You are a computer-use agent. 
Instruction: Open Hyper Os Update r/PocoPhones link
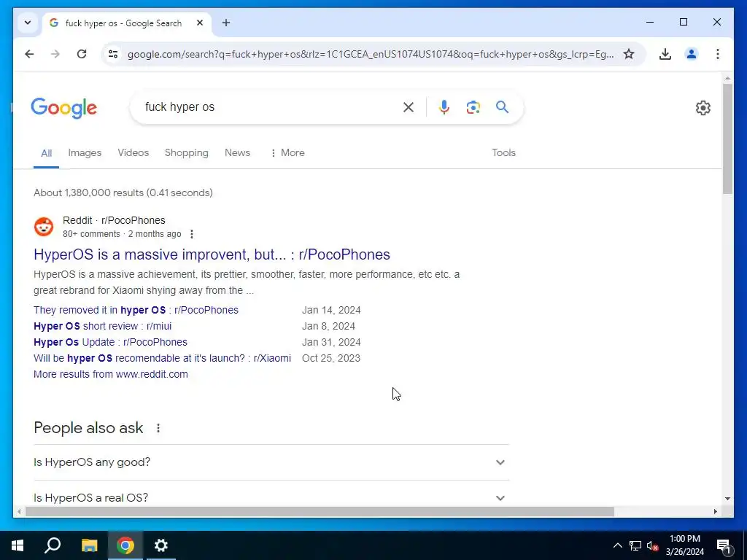click(x=111, y=343)
